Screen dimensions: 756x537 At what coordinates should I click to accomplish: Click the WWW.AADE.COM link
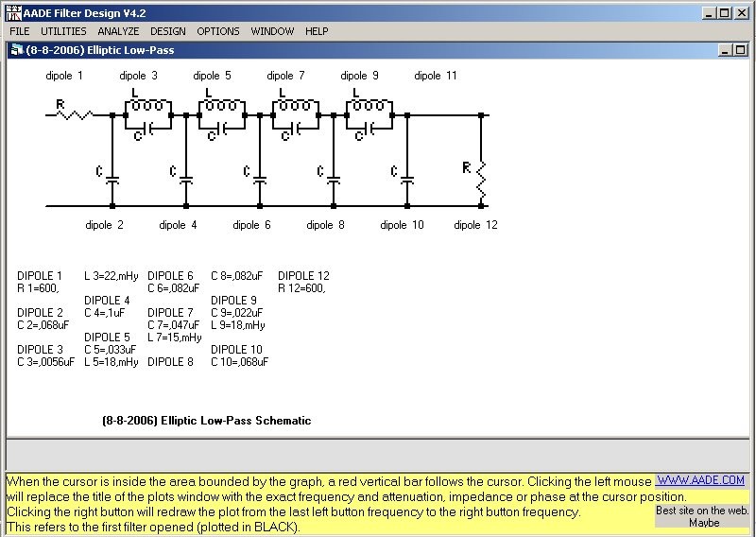[701, 481]
